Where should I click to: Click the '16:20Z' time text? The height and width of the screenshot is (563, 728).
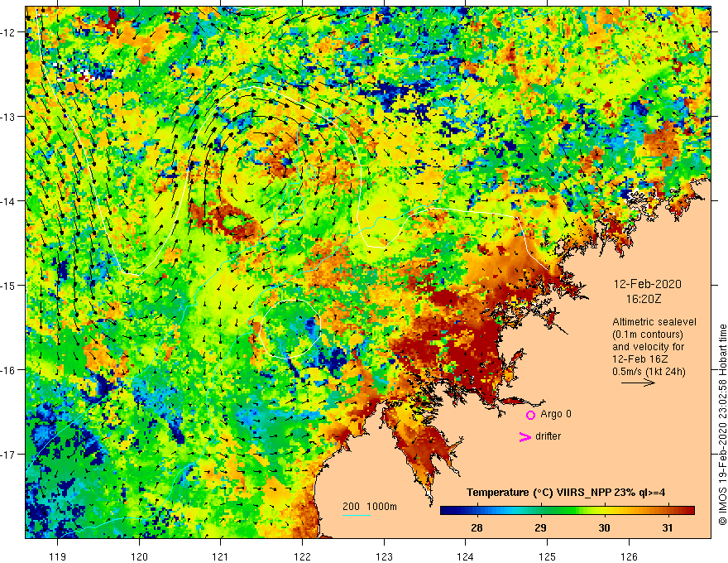point(643,300)
